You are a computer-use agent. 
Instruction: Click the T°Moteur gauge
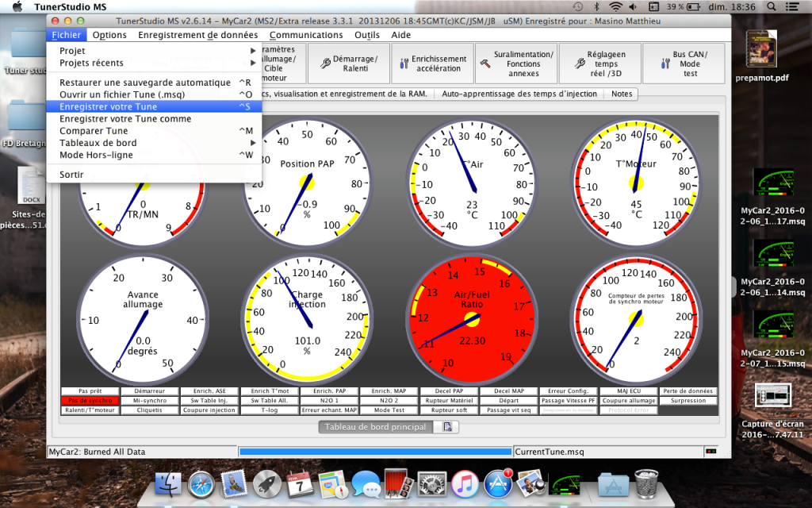click(x=636, y=183)
